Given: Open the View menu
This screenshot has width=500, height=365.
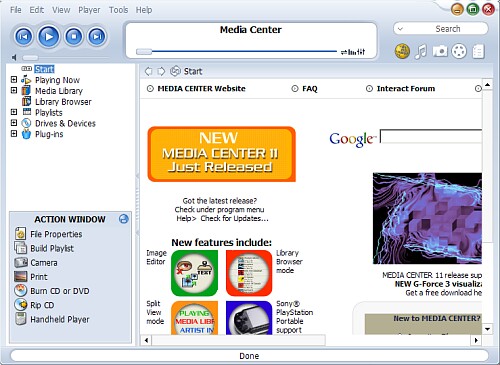Looking at the screenshot, I should point(61,10).
